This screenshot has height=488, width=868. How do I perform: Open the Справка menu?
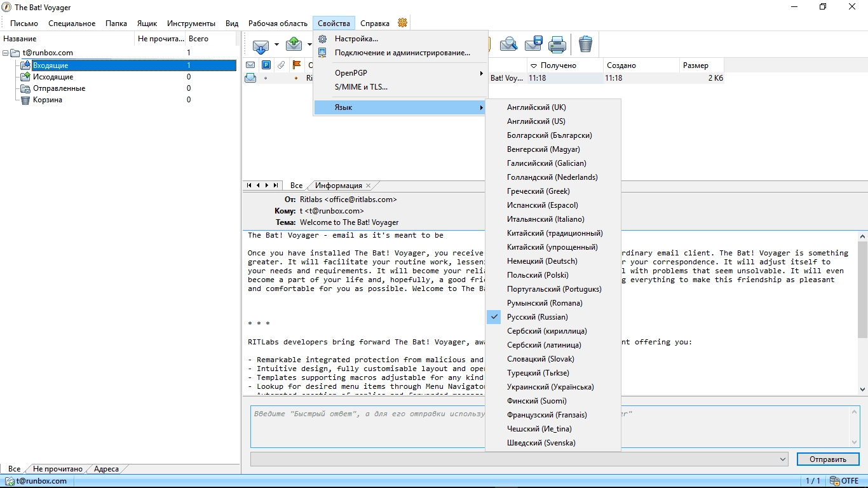point(375,24)
